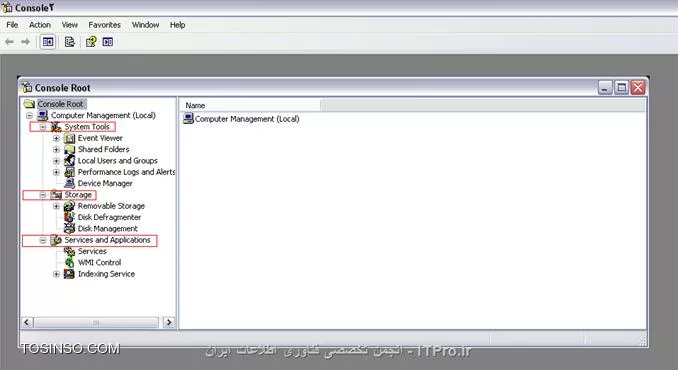The image size is (678, 370).
Task: Select the Event Viewer icon
Action: [x=69, y=138]
